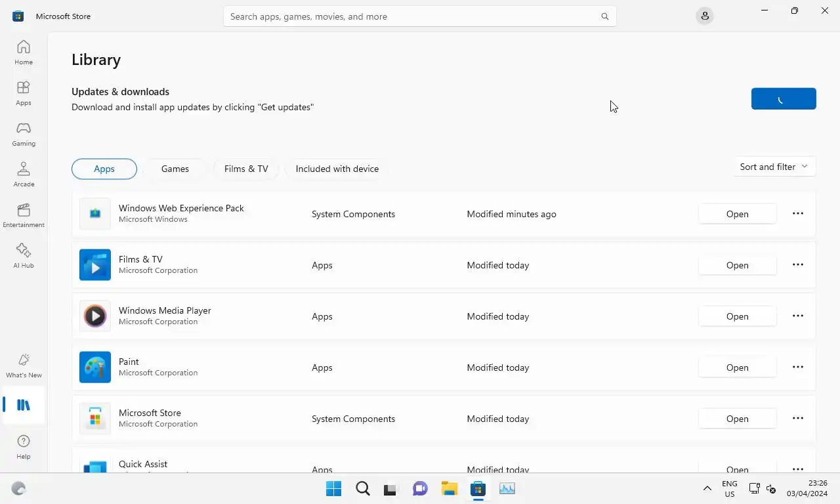The height and width of the screenshot is (504, 840).
Task: Open the Paint app
Action: [738, 367]
